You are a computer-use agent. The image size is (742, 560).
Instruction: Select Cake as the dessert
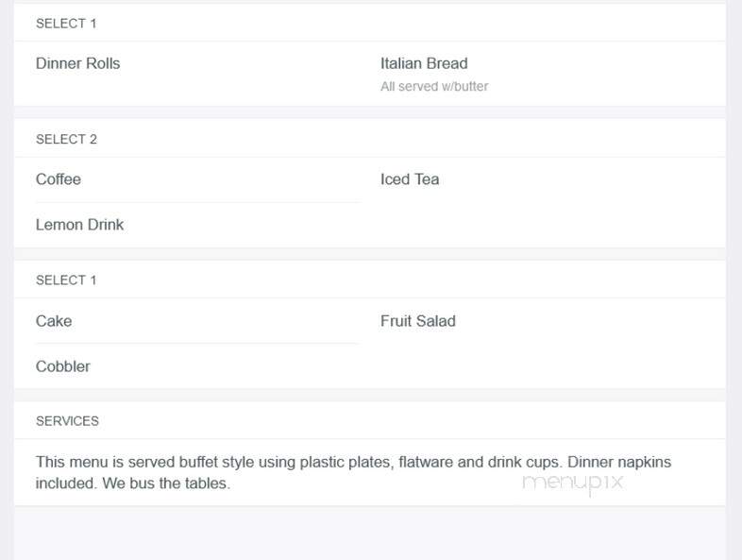point(54,321)
